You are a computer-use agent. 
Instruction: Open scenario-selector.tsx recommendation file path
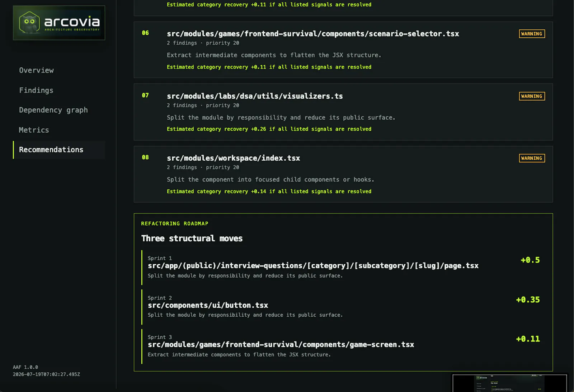(313, 34)
